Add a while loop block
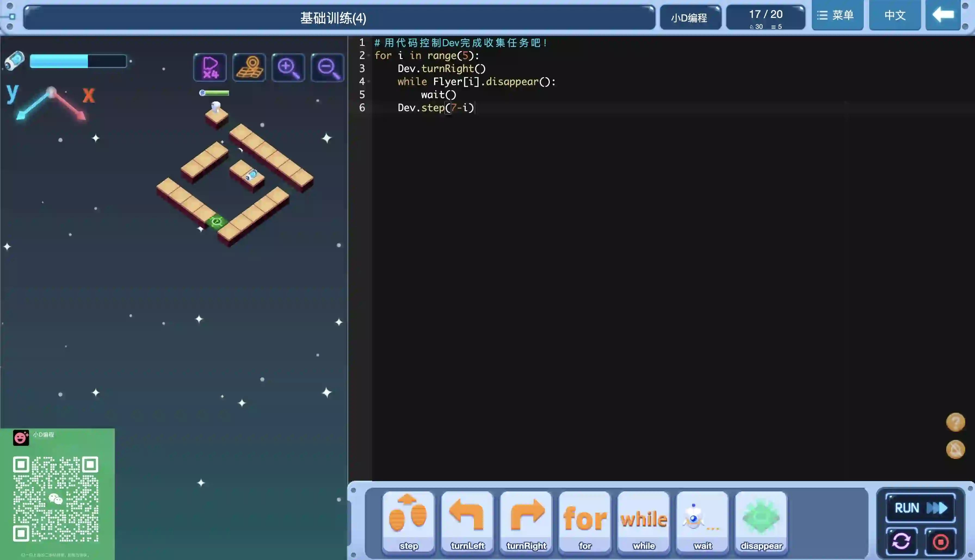This screenshot has height=560, width=975. coord(644,521)
